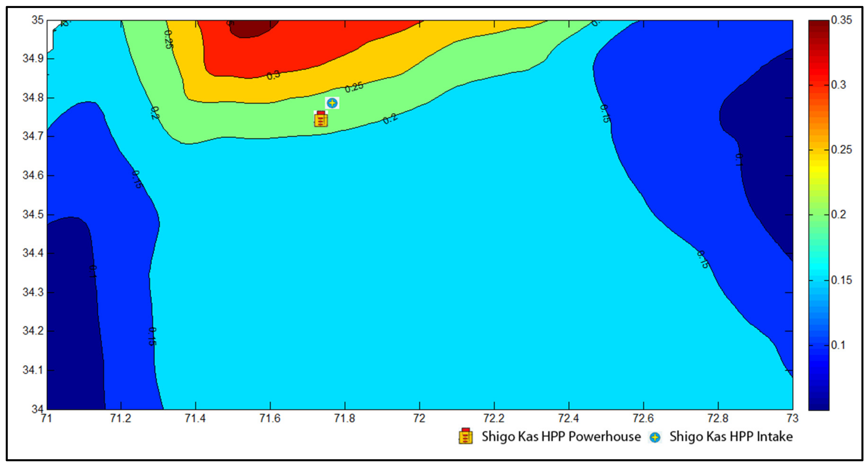The image size is (868, 467).
Task: Click the 'Shigo Kas HPP Powerhouse' legend label
Action: [561, 436]
